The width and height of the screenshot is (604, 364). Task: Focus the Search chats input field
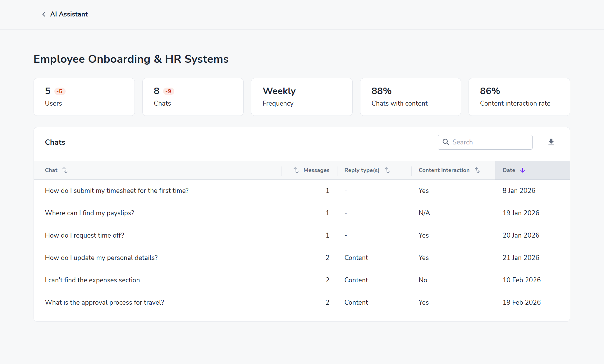[x=490, y=142]
